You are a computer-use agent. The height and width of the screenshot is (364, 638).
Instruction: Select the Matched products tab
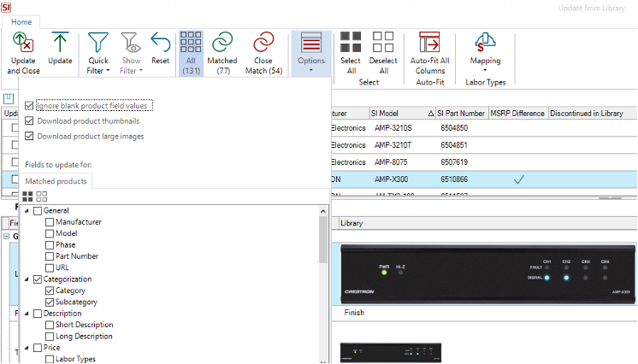tap(56, 181)
